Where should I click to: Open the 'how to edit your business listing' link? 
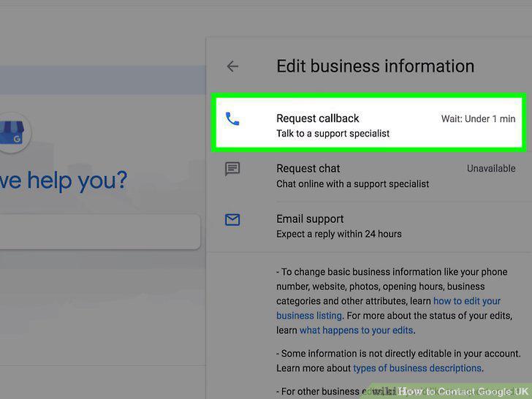pos(389,308)
